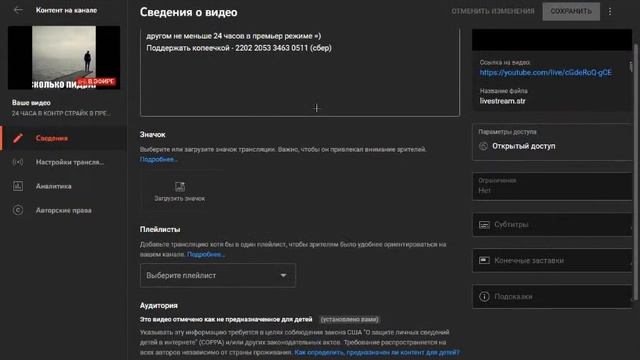
Task: Click СОХРАНИТЬ button
Action: point(571,11)
